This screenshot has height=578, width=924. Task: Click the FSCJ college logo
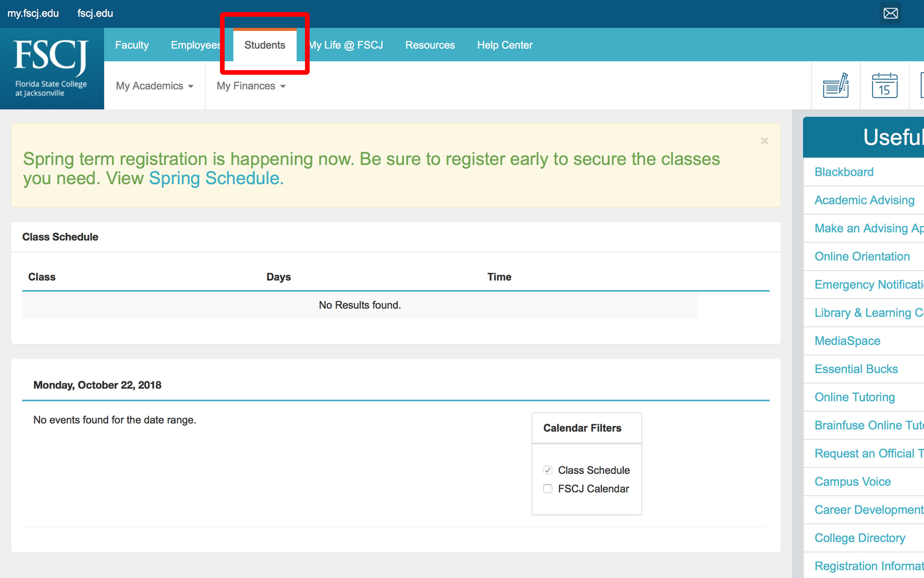pyautogui.click(x=52, y=68)
